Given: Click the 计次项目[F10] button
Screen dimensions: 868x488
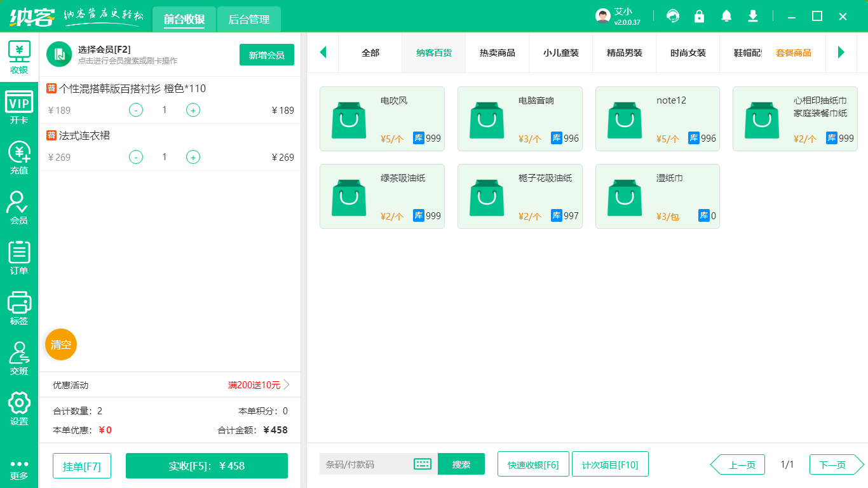Looking at the screenshot, I should pyautogui.click(x=610, y=464).
